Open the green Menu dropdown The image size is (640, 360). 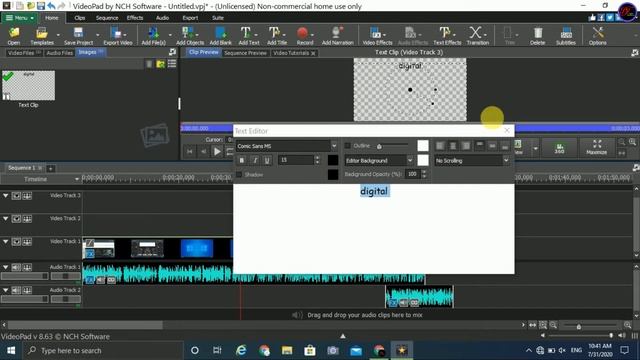tap(19, 18)
